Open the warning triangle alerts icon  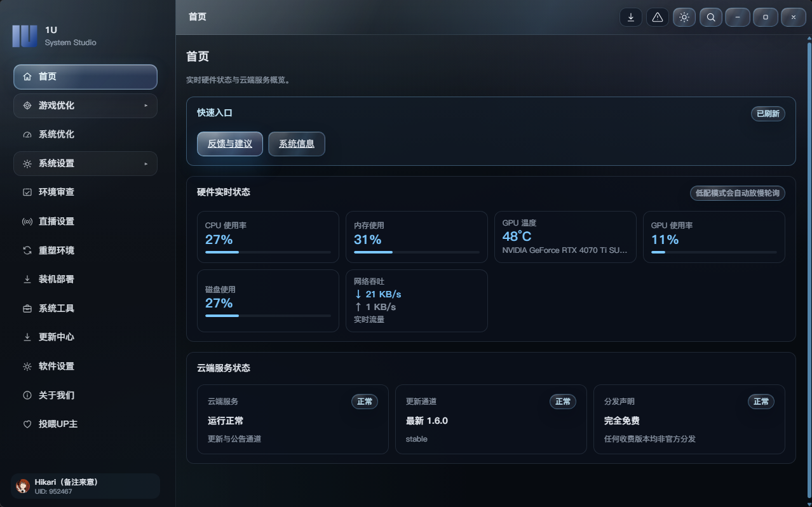pos(658,17)
